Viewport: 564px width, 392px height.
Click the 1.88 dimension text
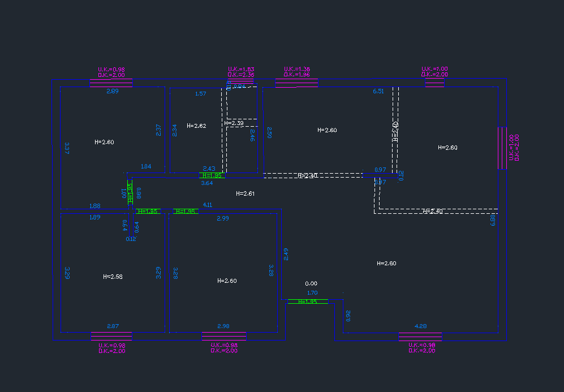tap(94, 206)
